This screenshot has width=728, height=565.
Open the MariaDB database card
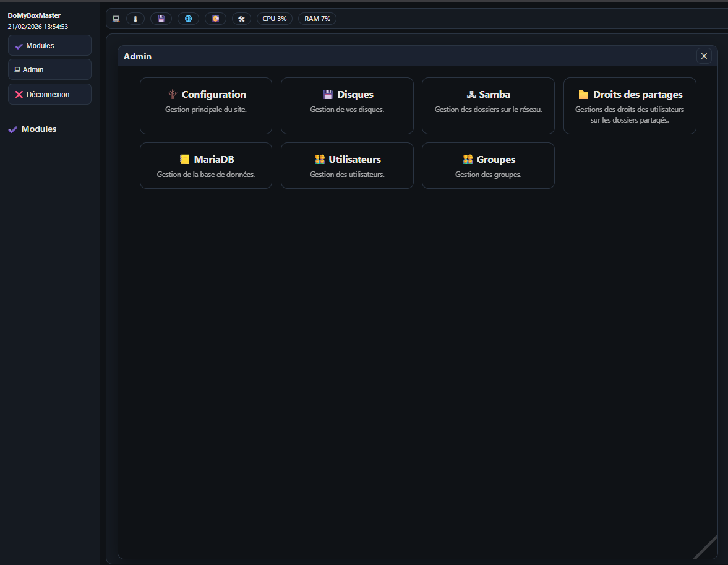[x=206, y=165]
